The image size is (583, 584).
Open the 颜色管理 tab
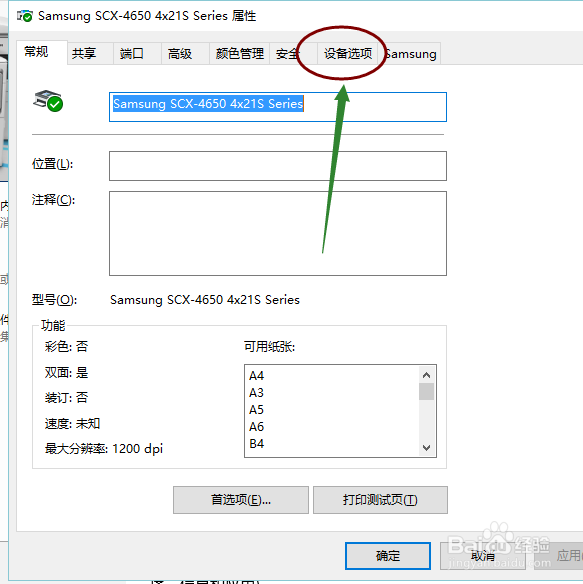point(240,54)
